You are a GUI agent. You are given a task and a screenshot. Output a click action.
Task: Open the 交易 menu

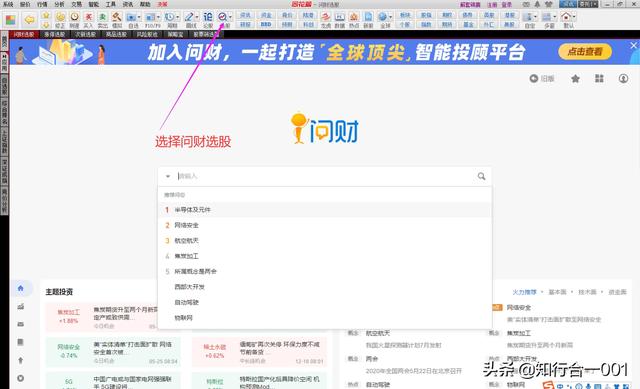pos(76,4)
